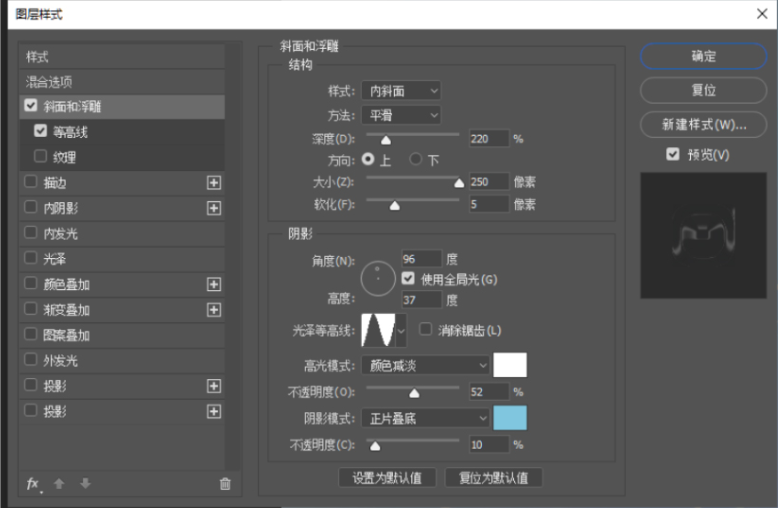778x508 pixels.
Task: Move effect up with the up arrow icon
Action: coord(59,484)
